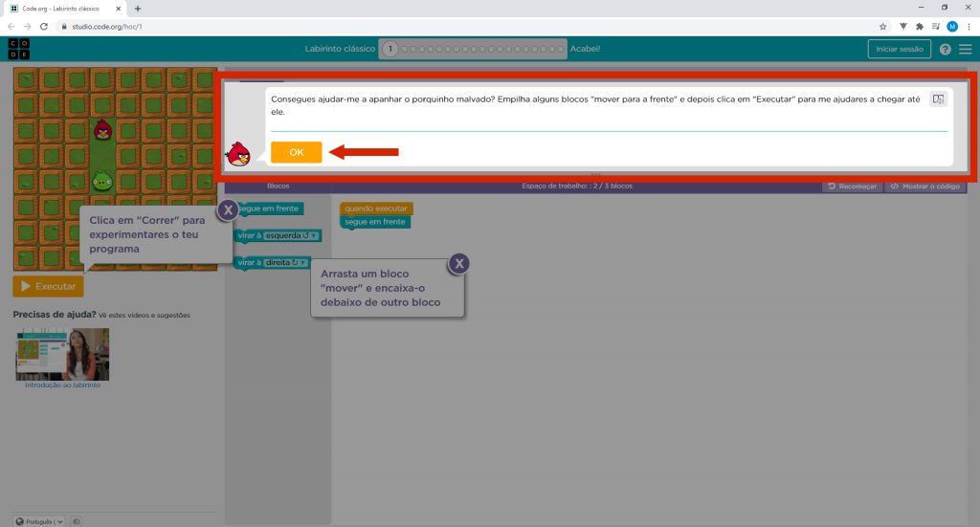Bookmark the page with the star icon
This screenshot has width=980, height=527.
click(x=882, y=26)
